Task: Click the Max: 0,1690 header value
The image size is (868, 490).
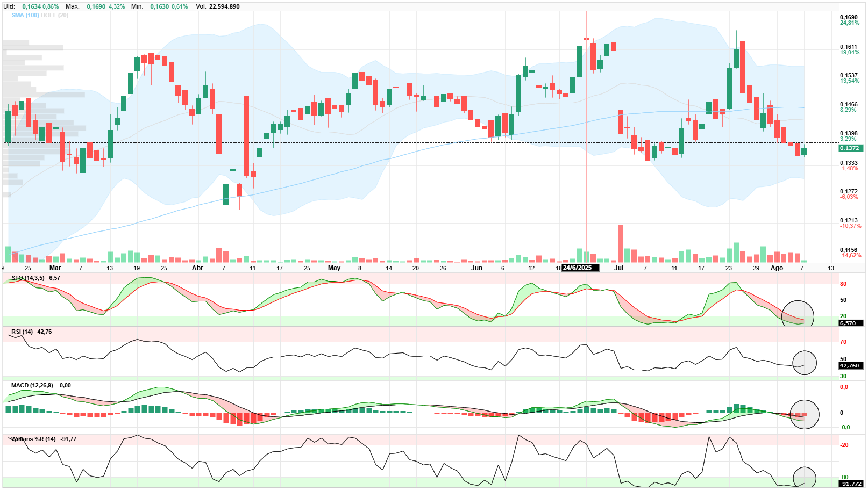Action: click(x=86, y=6)
